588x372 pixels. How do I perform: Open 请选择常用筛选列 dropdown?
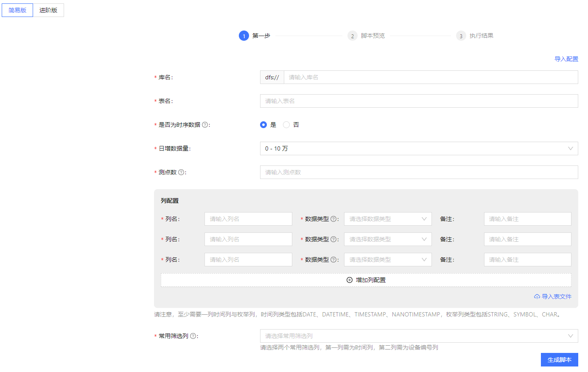(x=419, y=336)
